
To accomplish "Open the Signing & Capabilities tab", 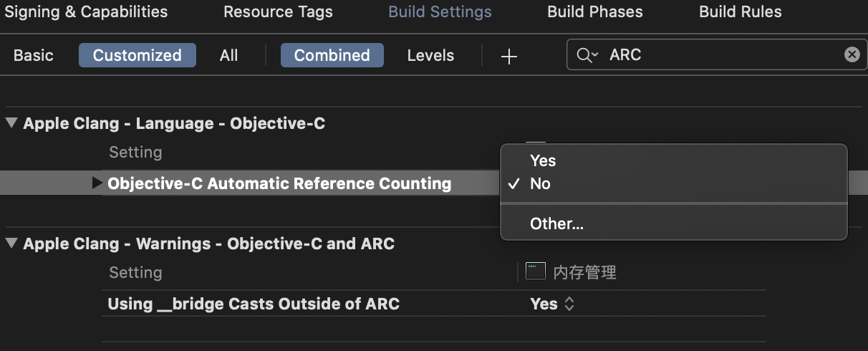I will pos(86,12).
